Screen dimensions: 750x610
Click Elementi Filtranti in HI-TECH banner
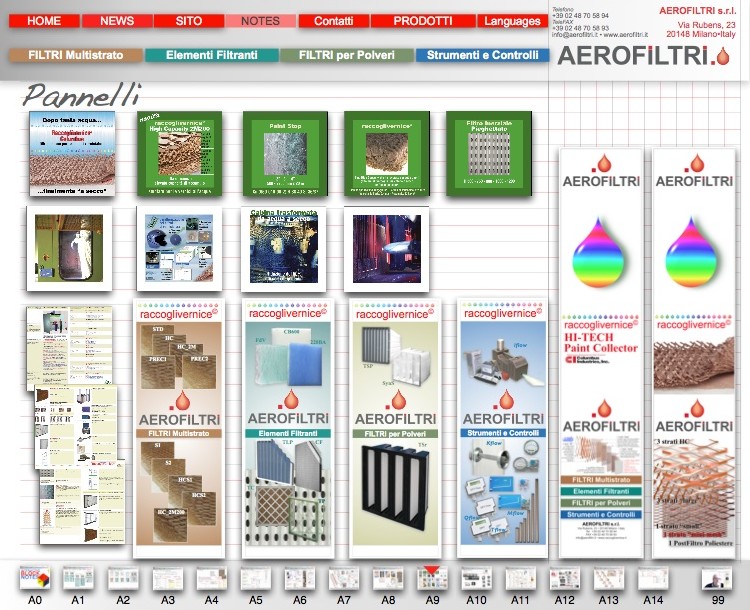pos(601,491)
